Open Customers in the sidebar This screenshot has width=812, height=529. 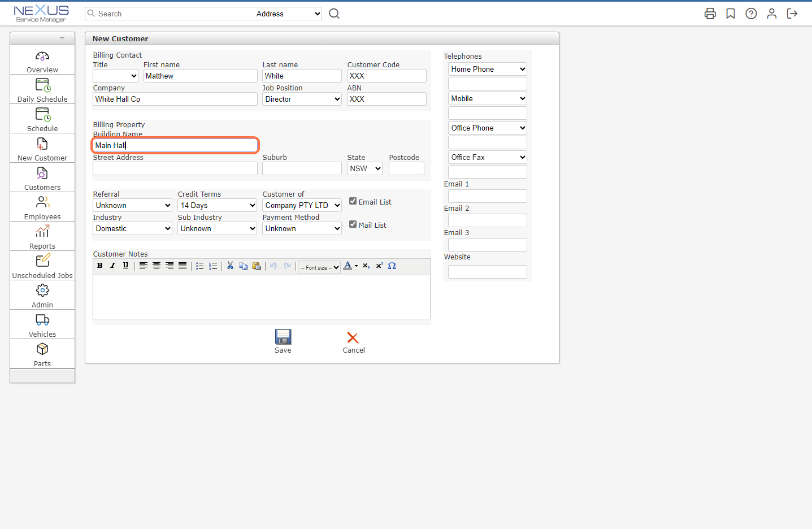point(42,179)
